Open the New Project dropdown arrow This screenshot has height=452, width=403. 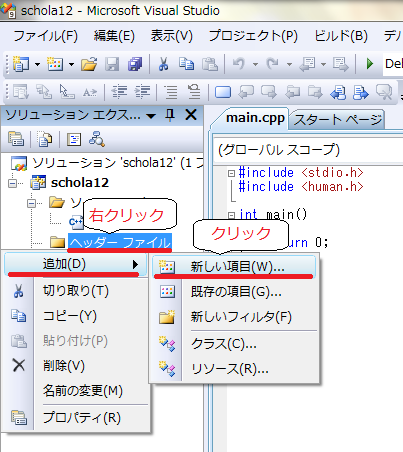click(37, 64)
